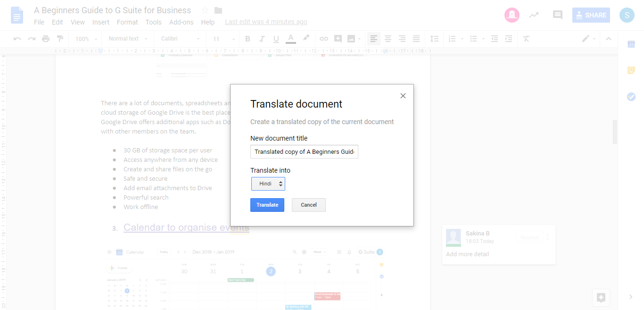
Task: Align text right
Action: 402,39
